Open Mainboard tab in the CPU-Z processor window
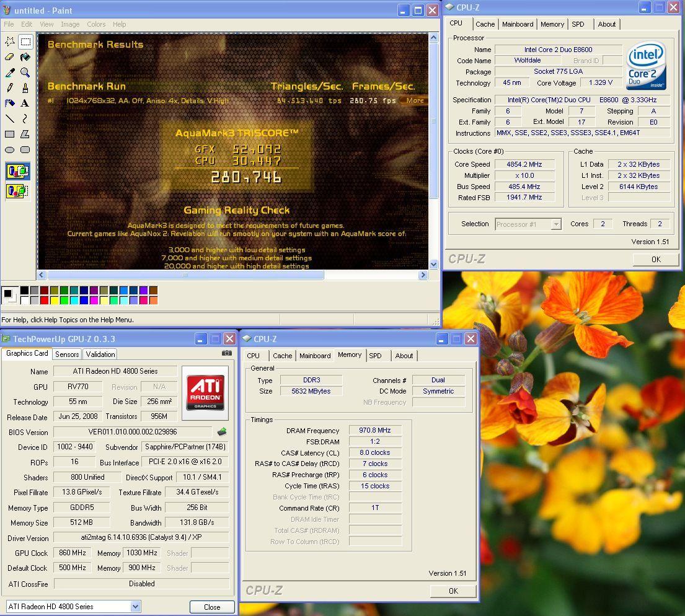Image resolution: width=685 pixels, height=616 pixels. [517, 24]
